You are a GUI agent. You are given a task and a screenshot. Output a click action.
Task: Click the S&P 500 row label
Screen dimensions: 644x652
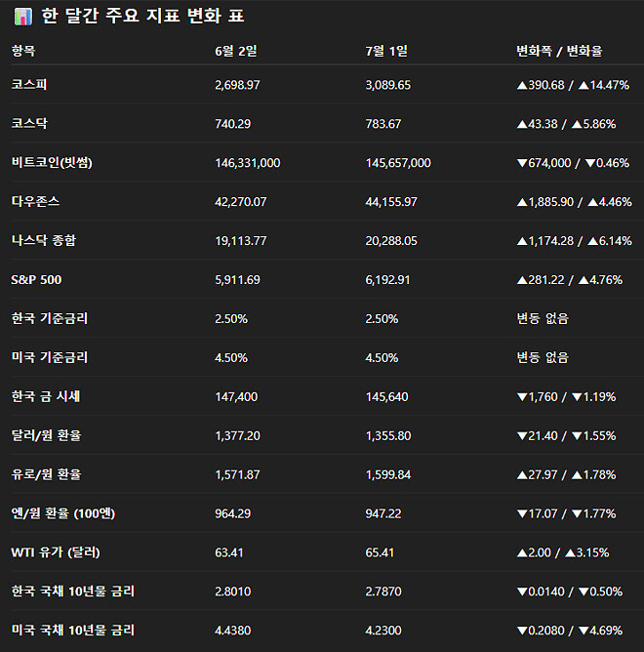tap(37, 279)
